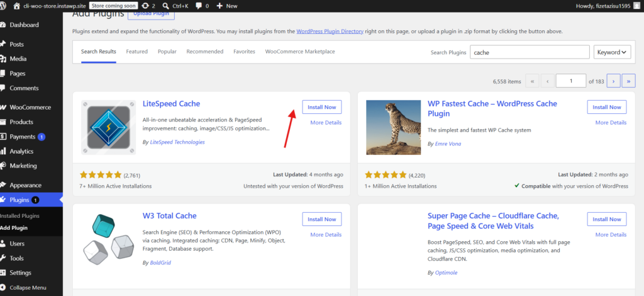Click the WP Fastest Cache cheetah thumbnail
644x296 pixels.
click(394, 127)
